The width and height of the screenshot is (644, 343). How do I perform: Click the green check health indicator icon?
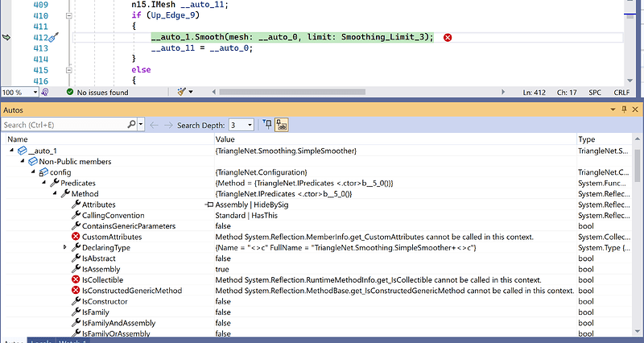(70, 92)
